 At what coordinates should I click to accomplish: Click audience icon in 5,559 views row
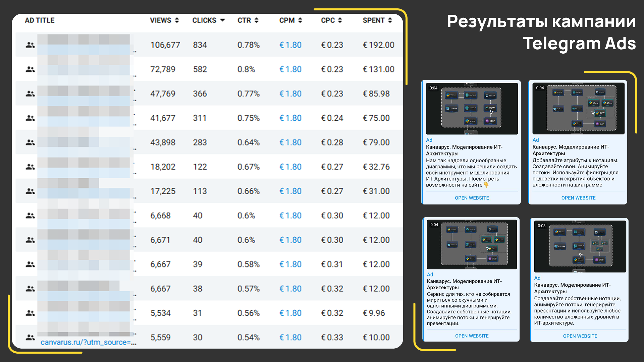(x=30, y=337)
